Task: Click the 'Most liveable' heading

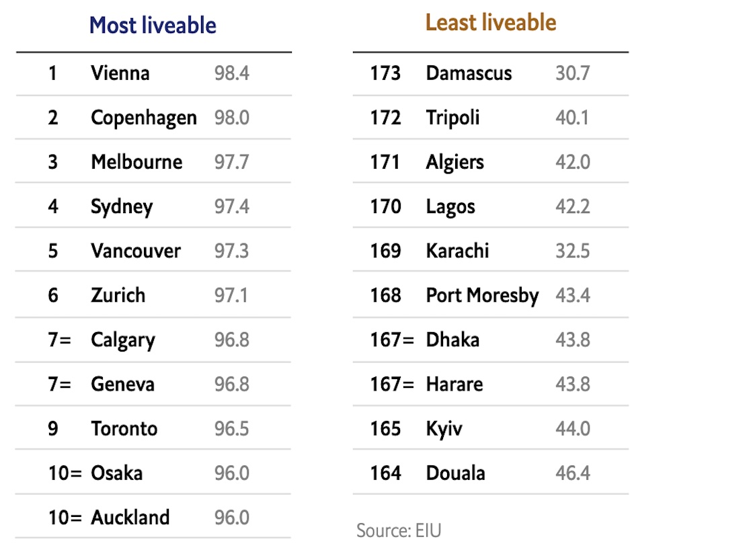Action: point(153,26)
